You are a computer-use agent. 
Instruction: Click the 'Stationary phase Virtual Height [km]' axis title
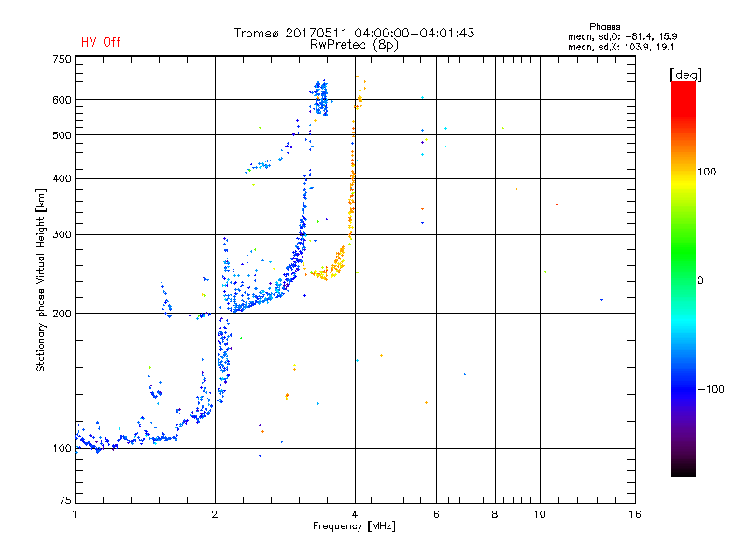pyautogui.click(x=41, y=281)
